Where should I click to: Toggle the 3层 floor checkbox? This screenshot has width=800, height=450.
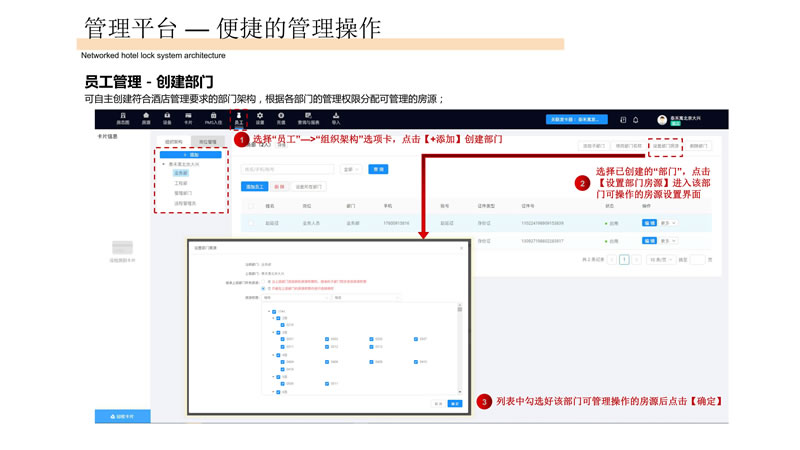tap(278, 333)
